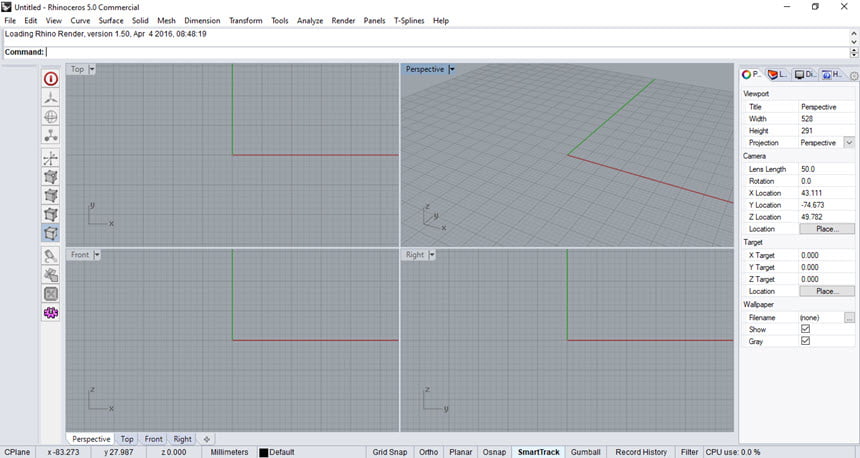This screenshot has height=458, width=860.
Task: Open the Millimeters units pane in status bar
Action: point(229,452)
